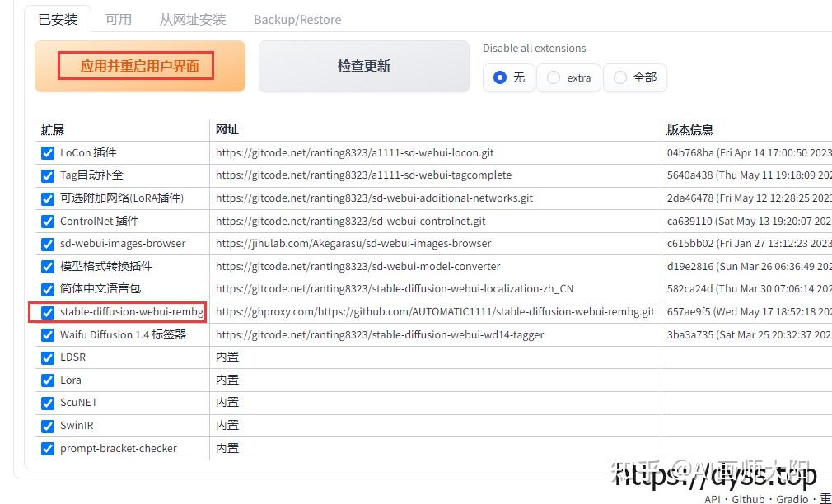The image size is (832, 504).
Task: Open the ghproxy rembg.git URL
Action: coord(435,311)
